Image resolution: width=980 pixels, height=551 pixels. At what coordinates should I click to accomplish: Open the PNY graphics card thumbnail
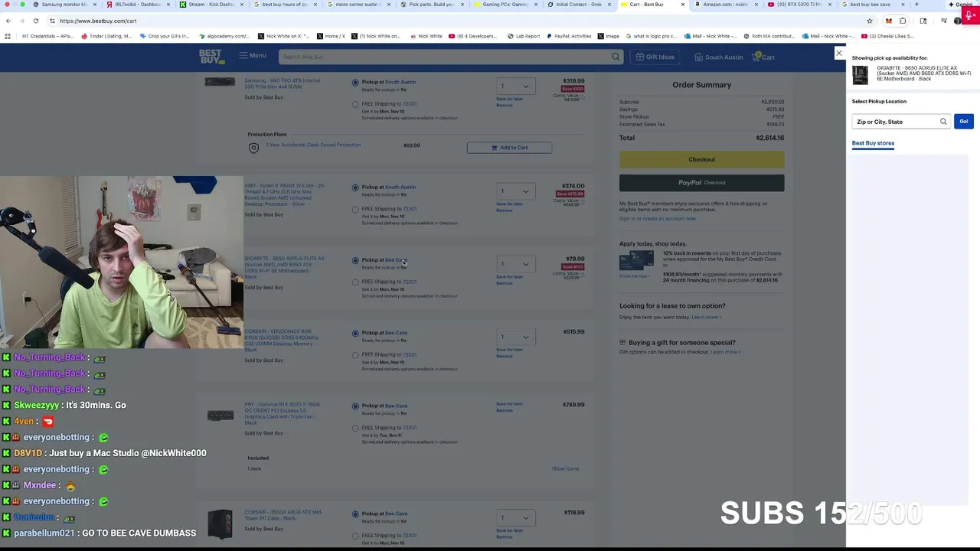coord(220,416)
